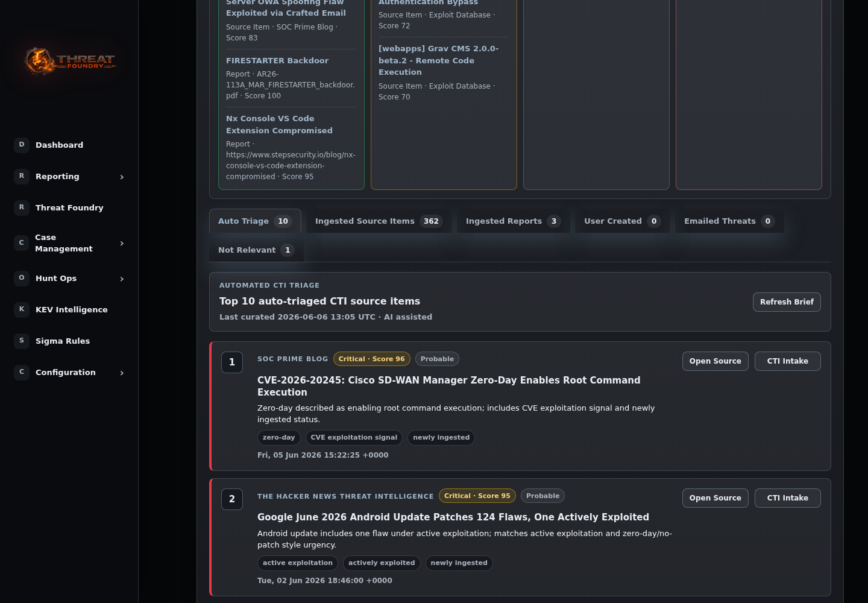Click the C icon beside Configuration

(22, 372)
